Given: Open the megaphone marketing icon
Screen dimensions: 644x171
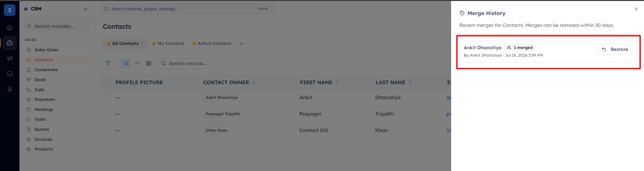Looking at the screenshot, I should 10,58.
